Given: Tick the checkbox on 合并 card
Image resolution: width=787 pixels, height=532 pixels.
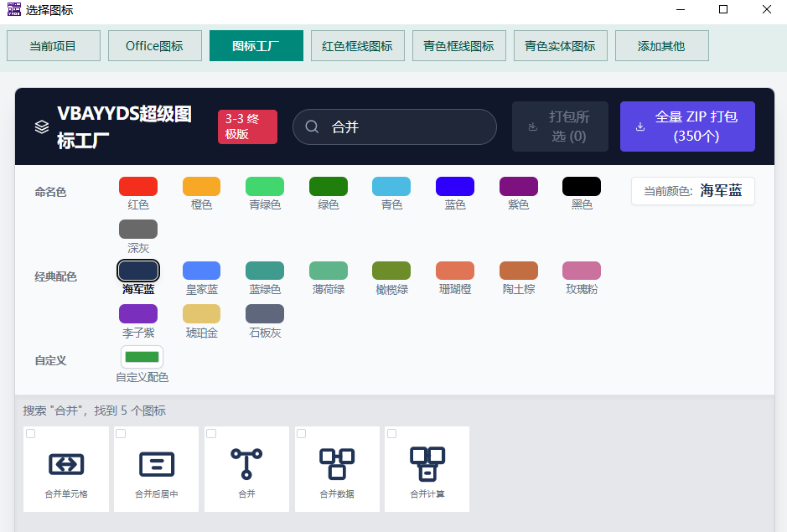Looking at the screenshot, I should coord(211,434).
